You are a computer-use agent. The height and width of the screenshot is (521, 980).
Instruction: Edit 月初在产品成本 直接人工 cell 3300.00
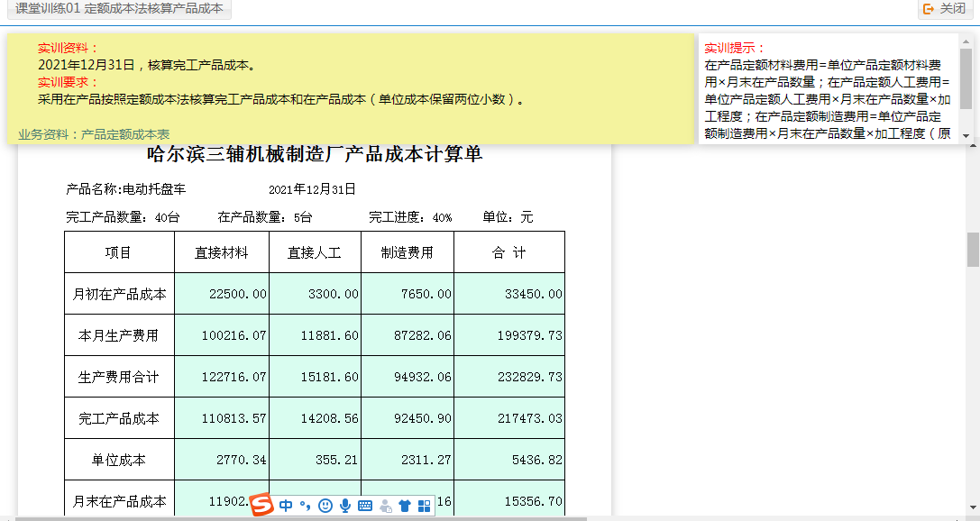(x=315, y=294)
